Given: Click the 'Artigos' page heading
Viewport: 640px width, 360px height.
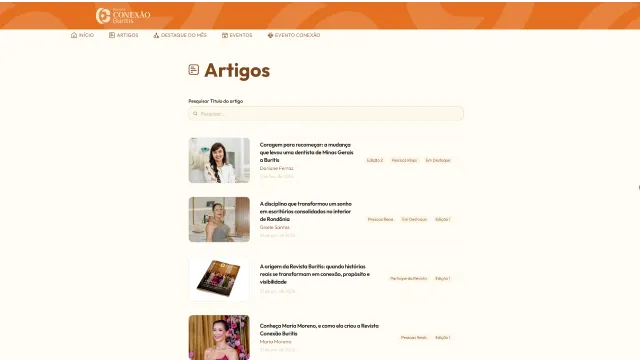Looking at the screenshot, I should pos(237,70).
